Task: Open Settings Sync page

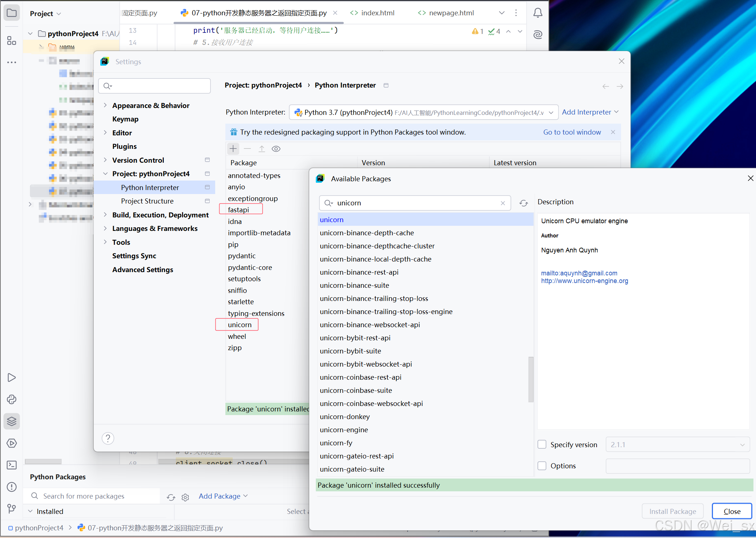Action: (134, 256)
